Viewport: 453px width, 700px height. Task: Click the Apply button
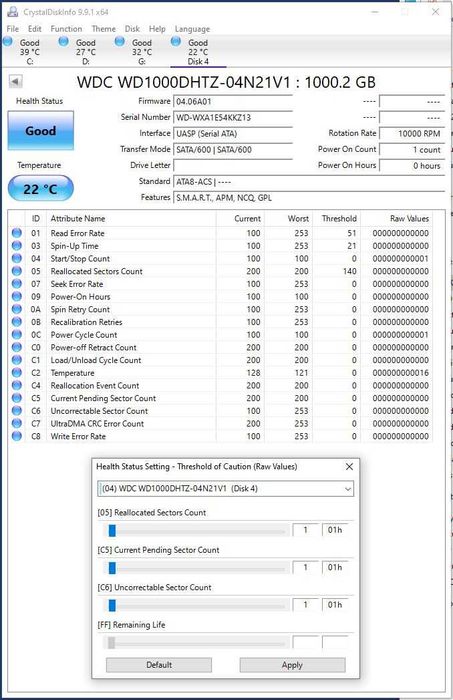click(x=292, y=665)
